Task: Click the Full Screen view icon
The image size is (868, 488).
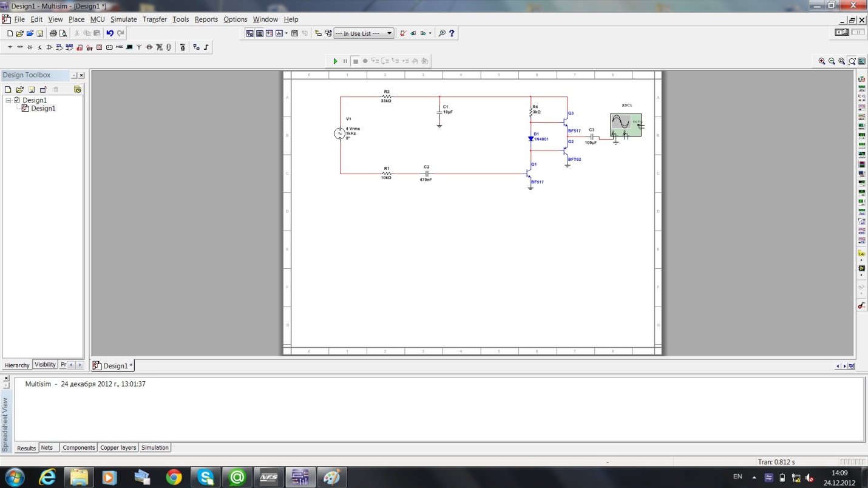Action: 861,61
